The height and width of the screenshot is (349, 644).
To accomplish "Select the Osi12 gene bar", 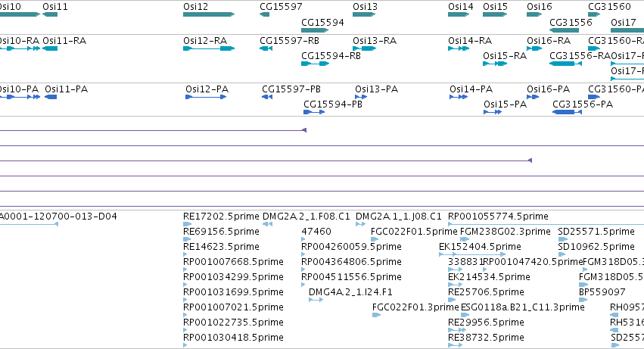I will [x=209, y=14].
